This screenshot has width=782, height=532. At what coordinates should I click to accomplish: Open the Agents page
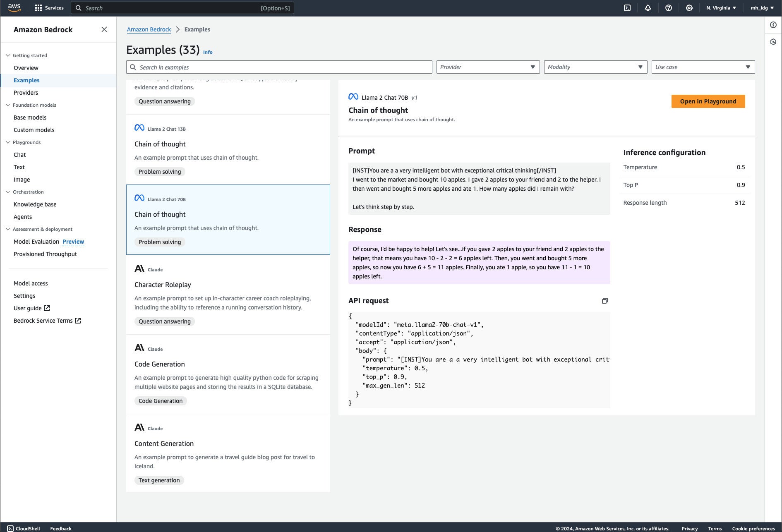[22, 217]
